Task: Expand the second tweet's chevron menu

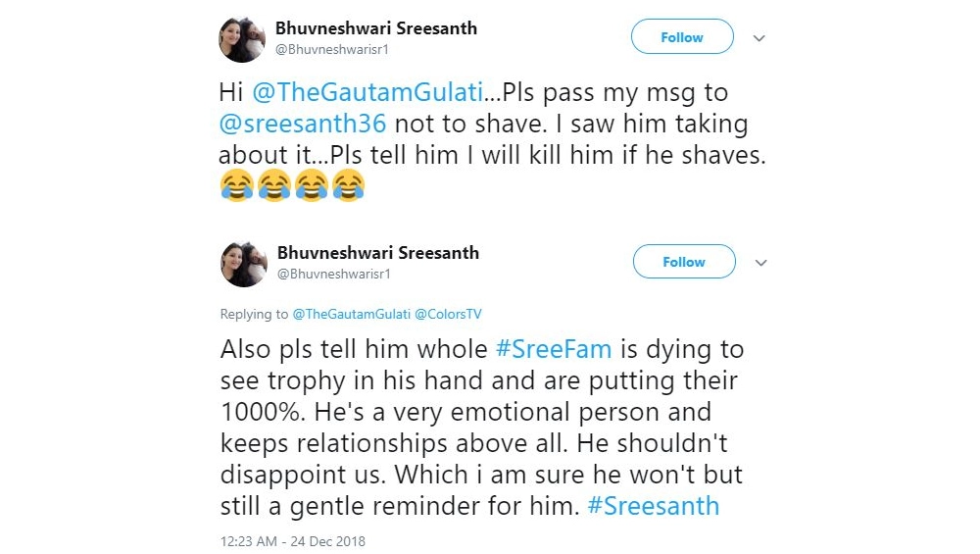Action: [x=759, y=263]
